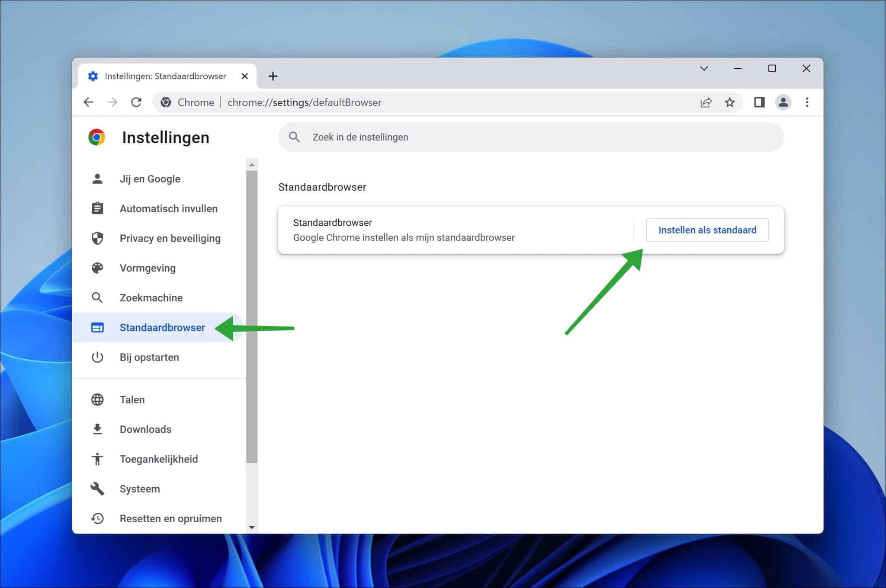Click the page reload refresh icon
The height and width of the screenshot is (588, 886).
pyautogui.click(x=136, y=102)
